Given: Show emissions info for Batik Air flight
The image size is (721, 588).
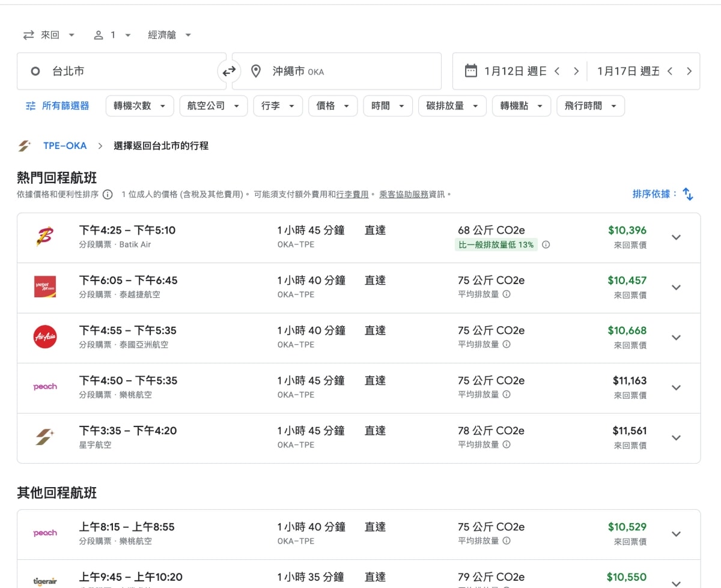Looking at the screenshot, I should 546,245.
